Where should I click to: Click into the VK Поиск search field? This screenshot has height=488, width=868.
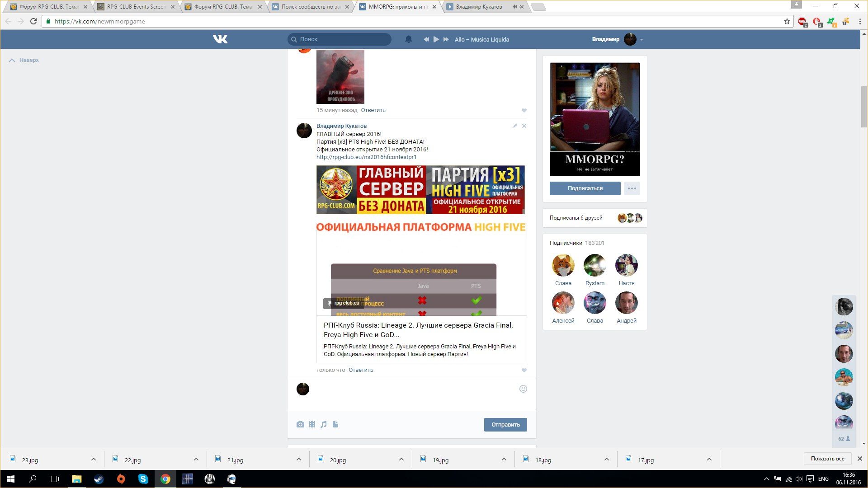(x=340, y=39)
